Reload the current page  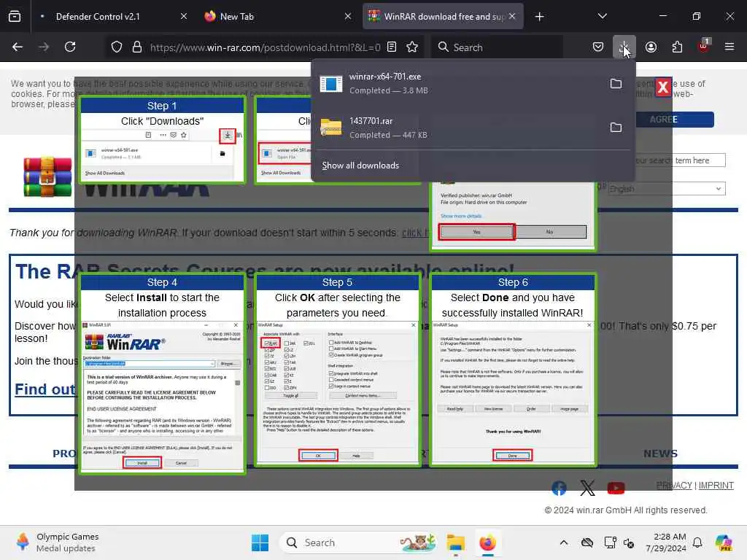tap(70, 47)
